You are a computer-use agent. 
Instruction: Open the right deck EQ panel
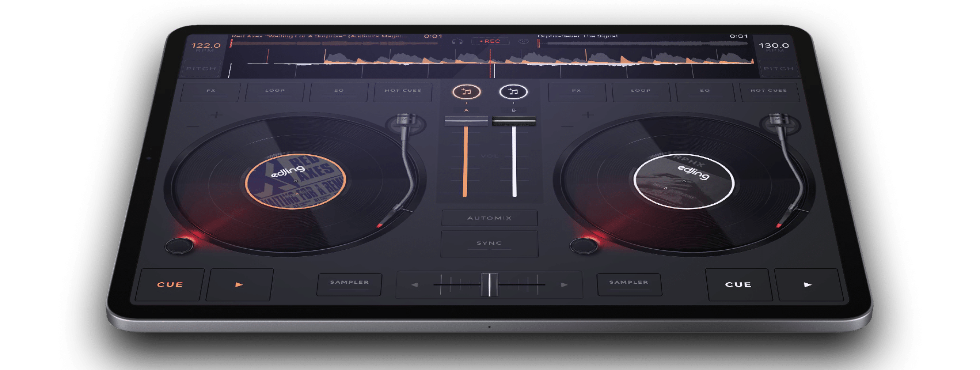[704, 91]
